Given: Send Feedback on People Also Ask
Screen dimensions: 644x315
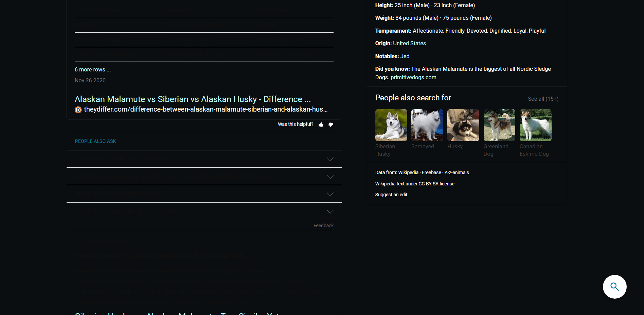Looking at the screenshot, I should coord(323,225).
